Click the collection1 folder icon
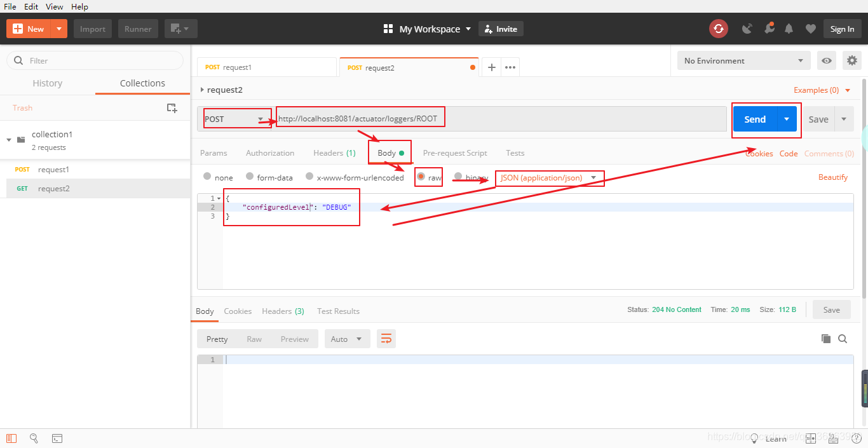 click(x=21, y=140)
